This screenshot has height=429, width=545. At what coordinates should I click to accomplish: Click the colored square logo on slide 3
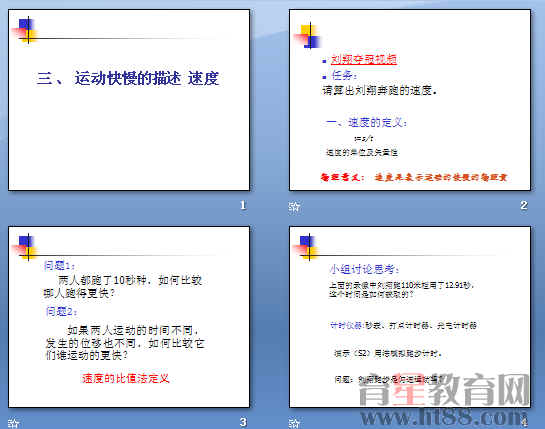[25, 247]
